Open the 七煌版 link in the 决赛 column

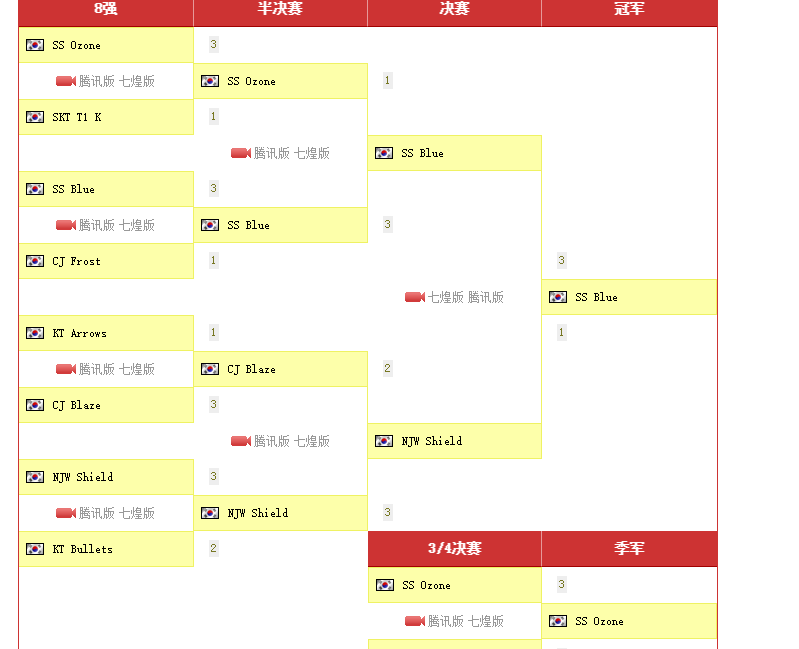click(x=446, y=297)
